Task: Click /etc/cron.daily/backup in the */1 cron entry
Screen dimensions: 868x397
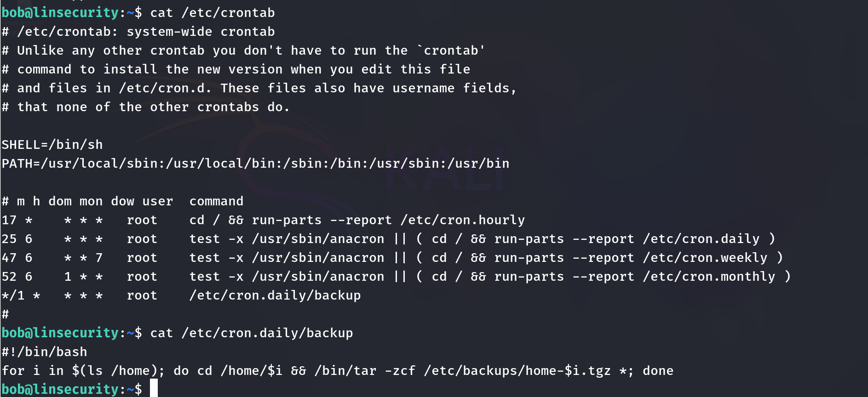Action: pyautogui.click(x=275, y=295)
